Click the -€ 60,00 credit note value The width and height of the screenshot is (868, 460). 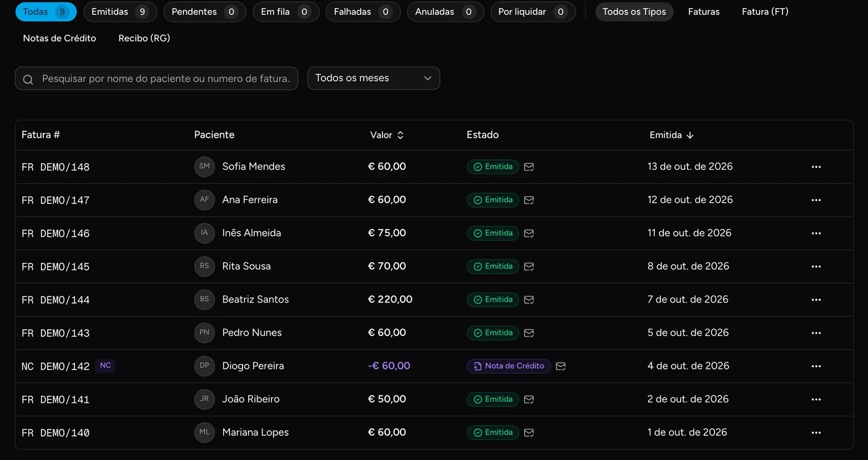389,366
